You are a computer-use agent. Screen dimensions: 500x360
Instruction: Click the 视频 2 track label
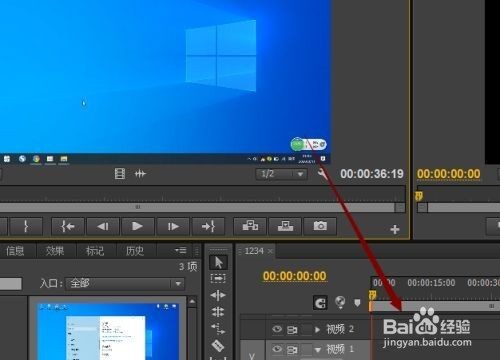point(340,329)
